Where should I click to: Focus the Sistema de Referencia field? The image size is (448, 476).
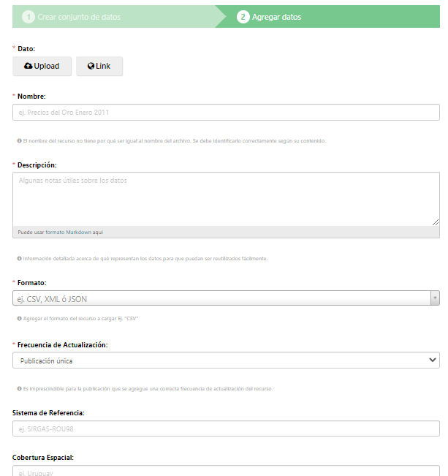tap(226, 428)
